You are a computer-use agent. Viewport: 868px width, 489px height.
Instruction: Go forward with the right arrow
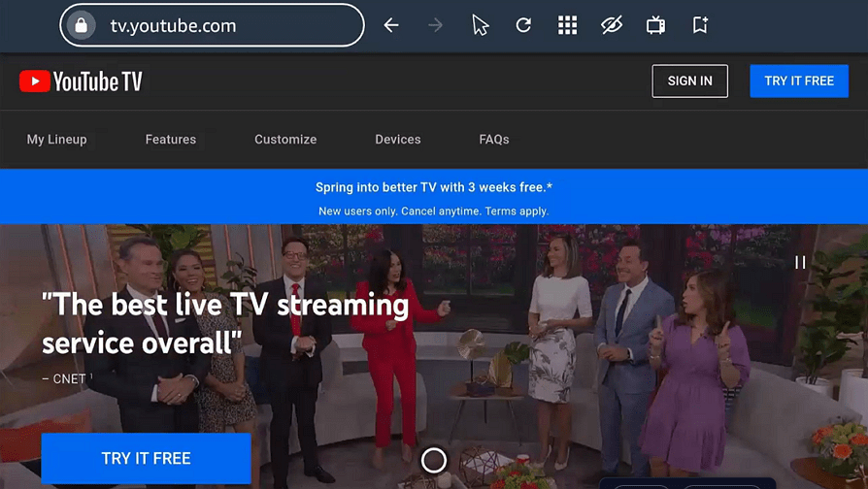point(435,25)
